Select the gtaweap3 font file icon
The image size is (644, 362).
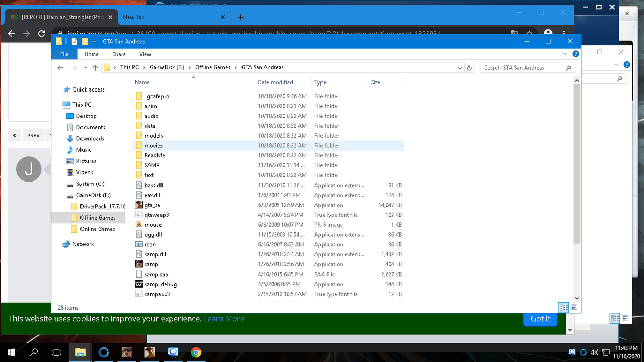coord(139,215)
